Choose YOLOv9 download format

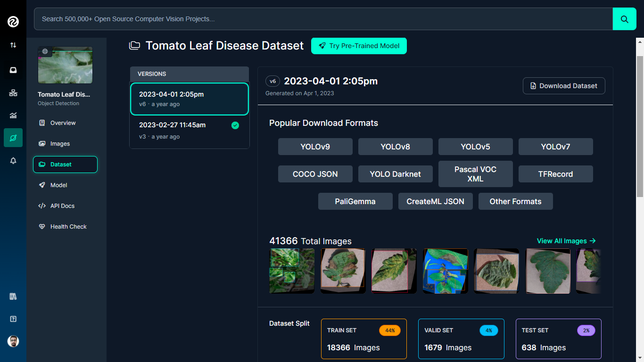tap(315, 147)
